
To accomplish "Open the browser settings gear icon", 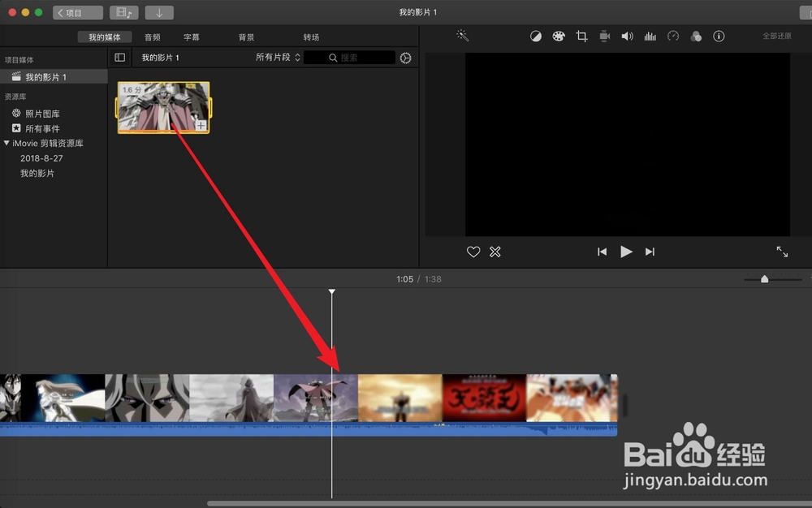I will pyautogui.click(x=405, y=58).
